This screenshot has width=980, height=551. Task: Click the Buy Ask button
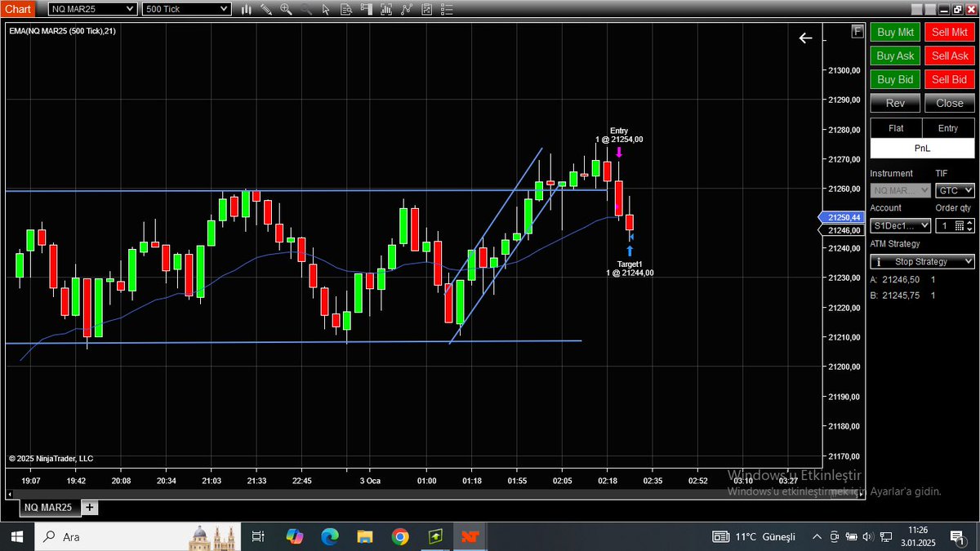[x=895, y=56]
